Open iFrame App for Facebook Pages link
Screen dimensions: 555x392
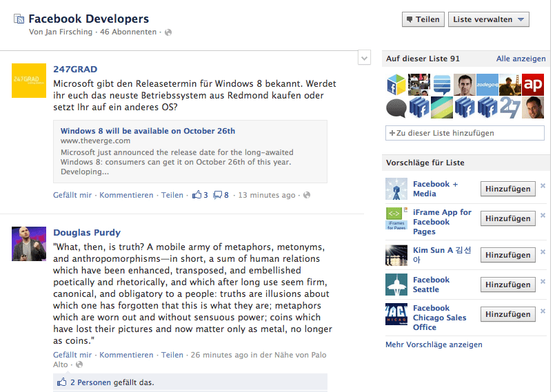[x=442, y=222]
